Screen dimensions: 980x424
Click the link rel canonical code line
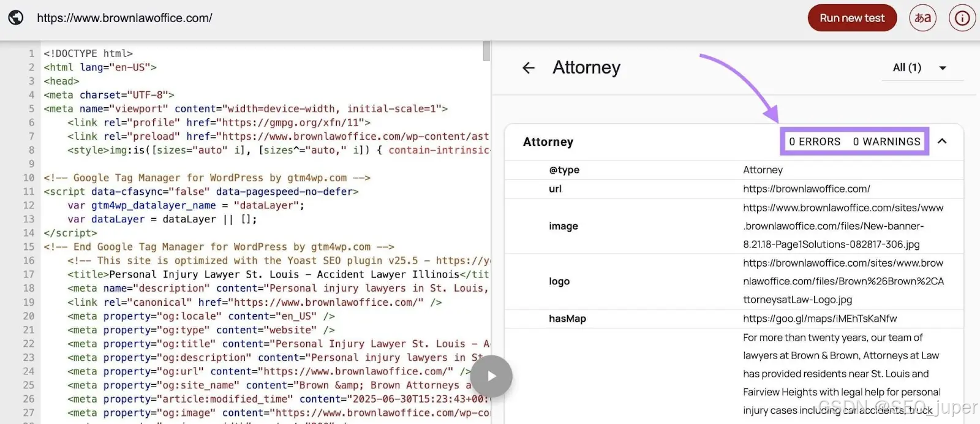click(x=254, y=302)
